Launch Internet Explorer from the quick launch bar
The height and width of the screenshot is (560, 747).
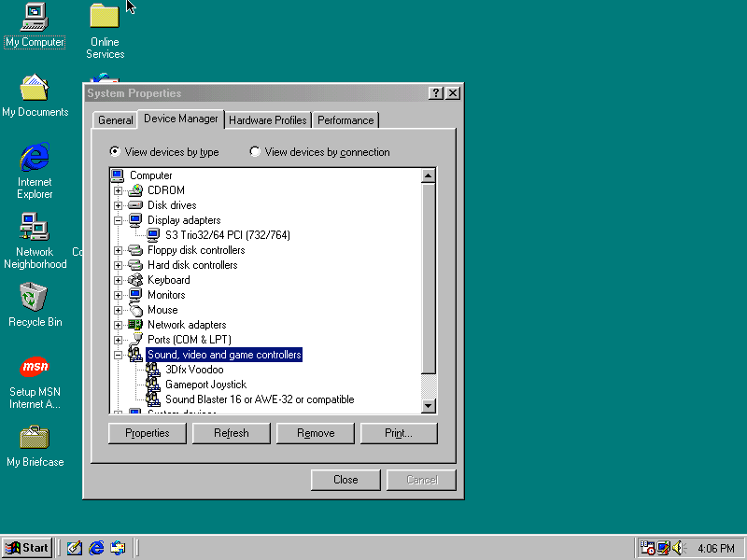[96, 548]
